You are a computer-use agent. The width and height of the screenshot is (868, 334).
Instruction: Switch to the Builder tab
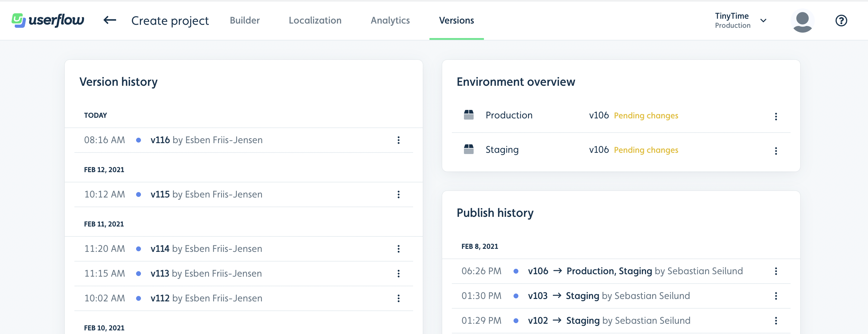pos(245,20)
